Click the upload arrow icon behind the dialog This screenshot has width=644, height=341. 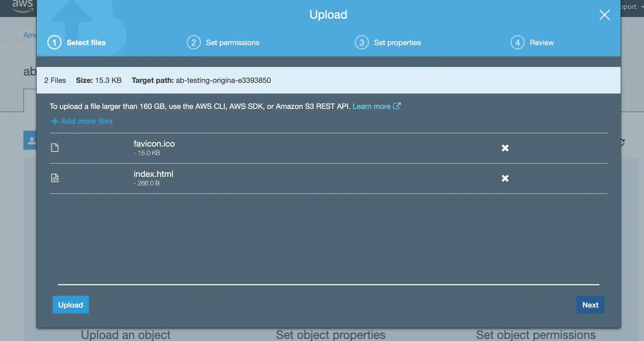point(32,140)
